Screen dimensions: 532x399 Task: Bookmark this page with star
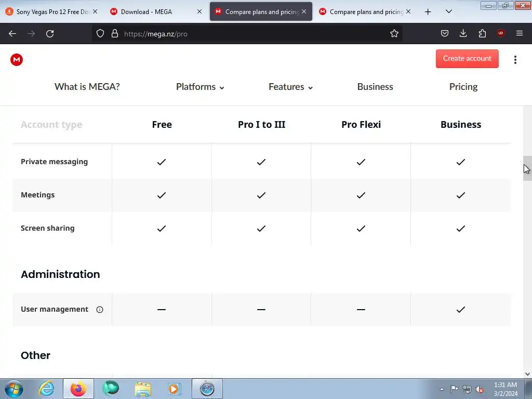click(394, 33)
